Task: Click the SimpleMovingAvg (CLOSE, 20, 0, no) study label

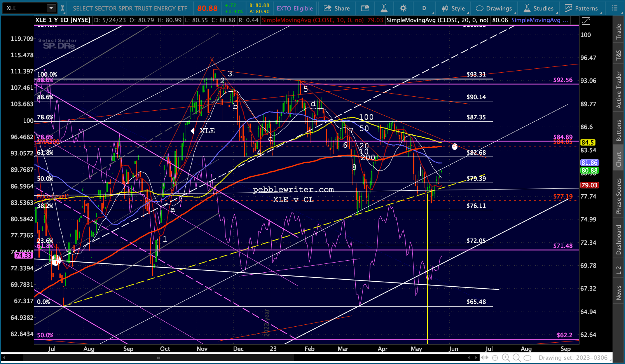Action: (438, 20)
